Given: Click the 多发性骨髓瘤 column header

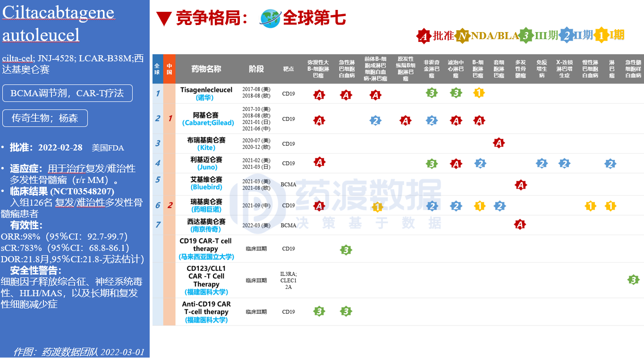Looking at the screenshot, I should pyautogui.click(x=521, y=69).
